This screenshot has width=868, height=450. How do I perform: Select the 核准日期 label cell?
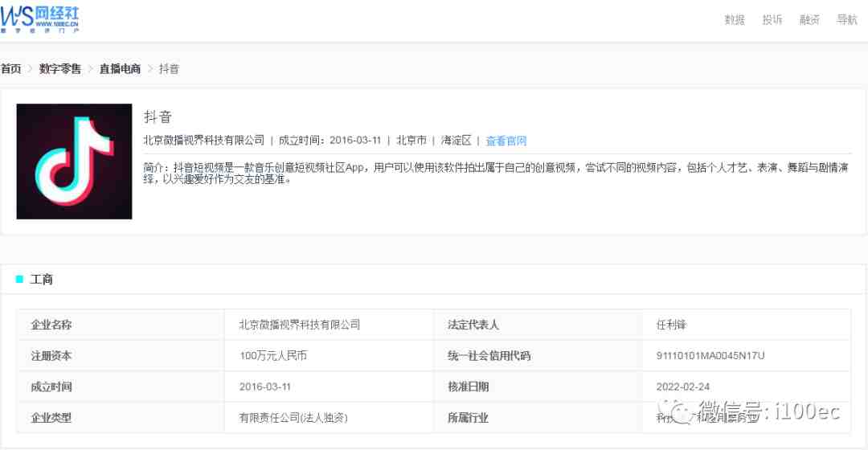(x=538, y=387)
